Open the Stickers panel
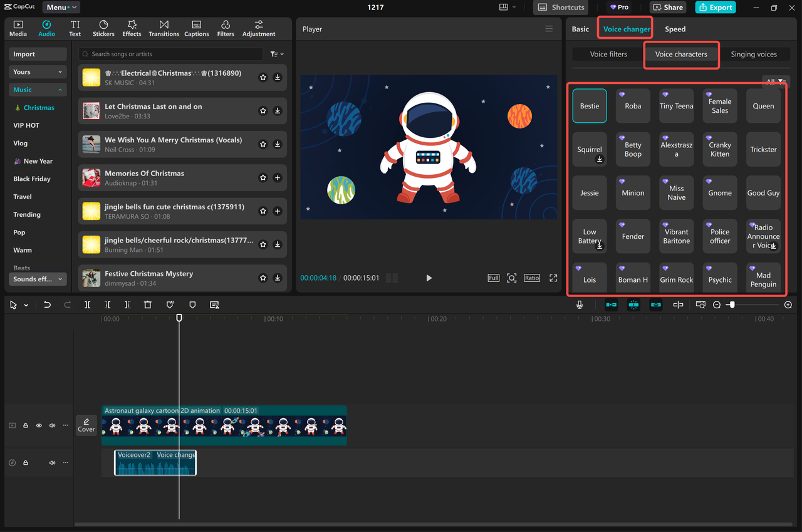 [x=103, y=28]
